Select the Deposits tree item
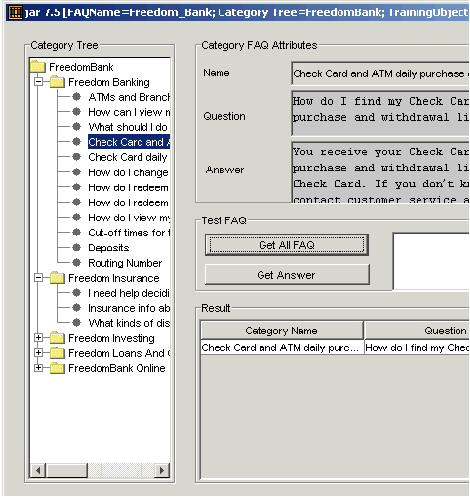This screenshot has height=497, width=470. (x=109, y=248)
